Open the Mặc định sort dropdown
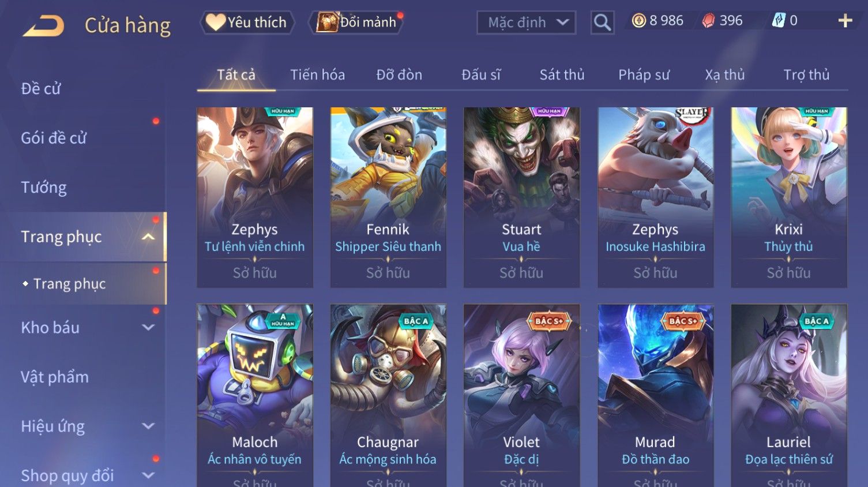This screenshot has height=487, width=868. pyautogui.click(x=526, y=23)
